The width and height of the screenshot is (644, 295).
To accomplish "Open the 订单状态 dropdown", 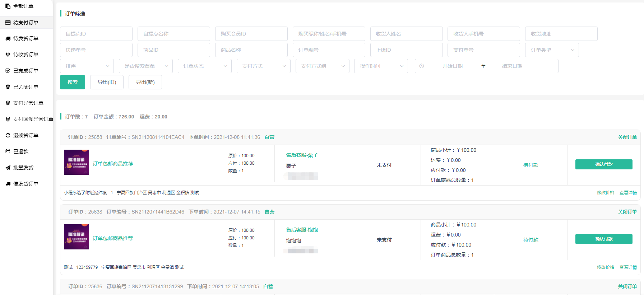I will pyautogui.click(x=204, y=66).
